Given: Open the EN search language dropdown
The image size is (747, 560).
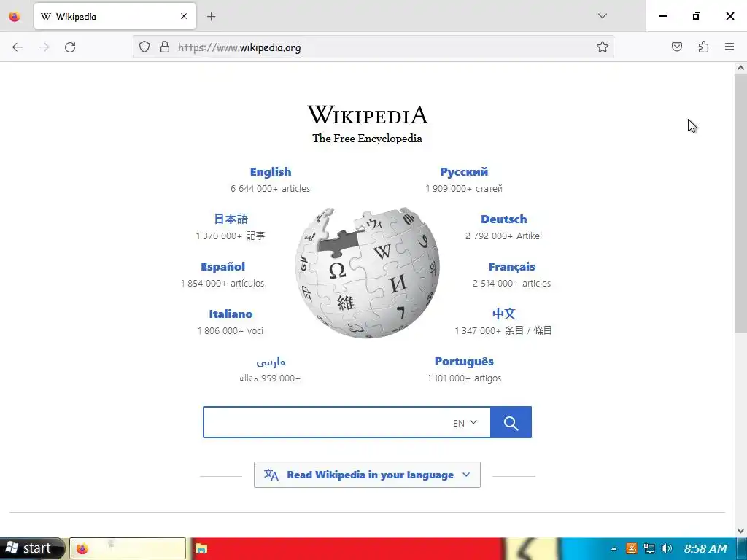Looking at the screenshot, I should (465, 423).
